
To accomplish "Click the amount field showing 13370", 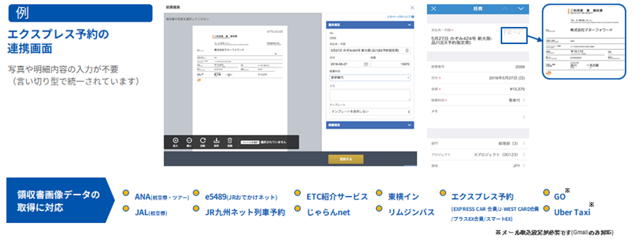I will click(x=390, y=64).
